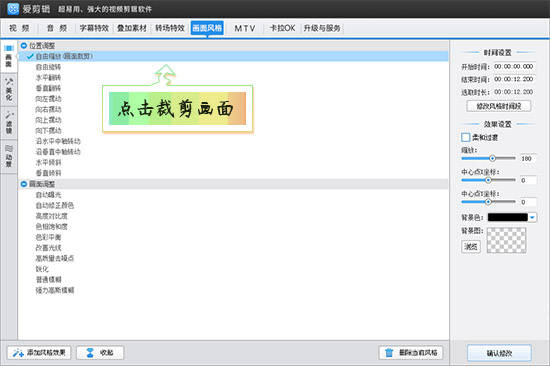
Task: Select the 自动修正颜色 effect
Action: 55,205
